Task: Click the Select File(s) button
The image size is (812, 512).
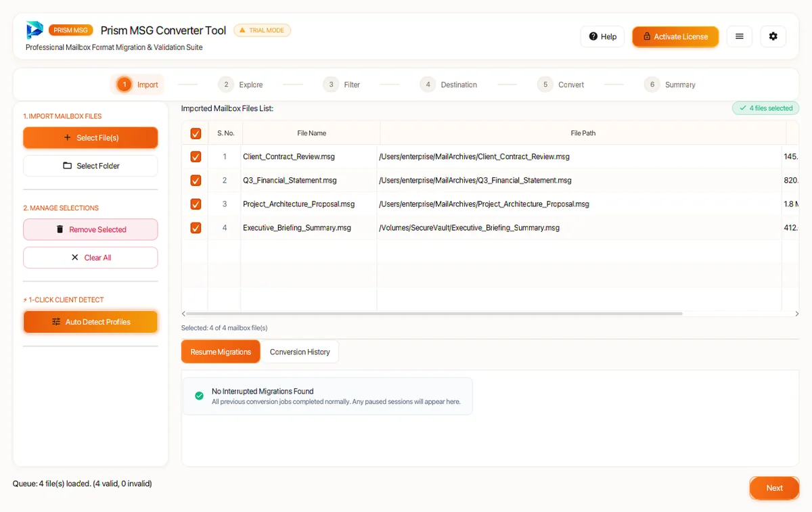Action: pos(91,138)
